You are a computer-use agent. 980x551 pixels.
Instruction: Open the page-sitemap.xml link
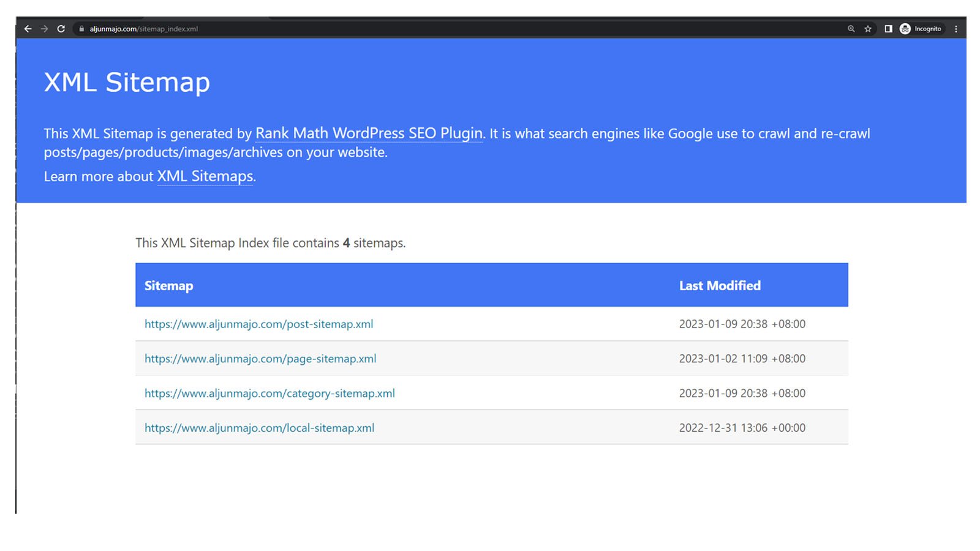[x=260, y=359]
